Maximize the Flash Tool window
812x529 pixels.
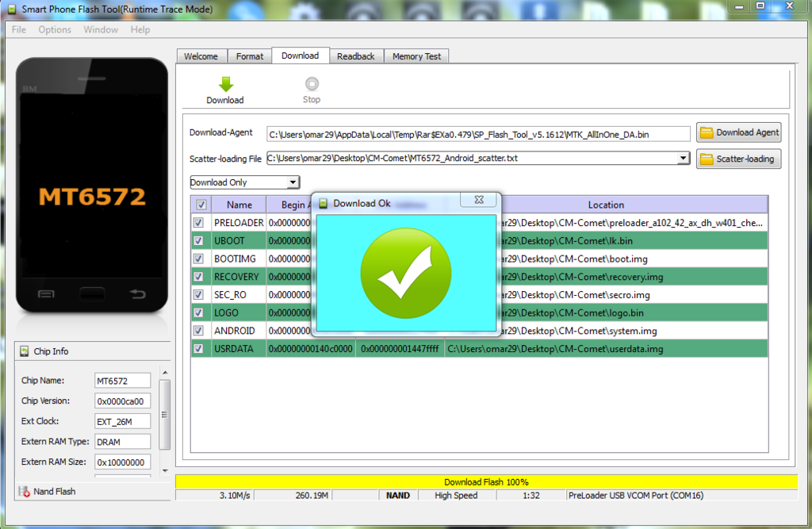coord(760,6)
